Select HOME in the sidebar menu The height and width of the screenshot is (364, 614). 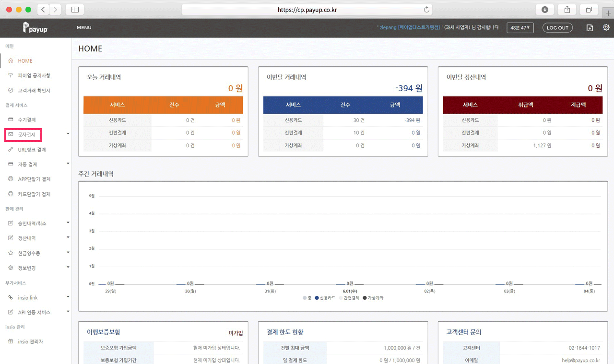tap(25, 61)
